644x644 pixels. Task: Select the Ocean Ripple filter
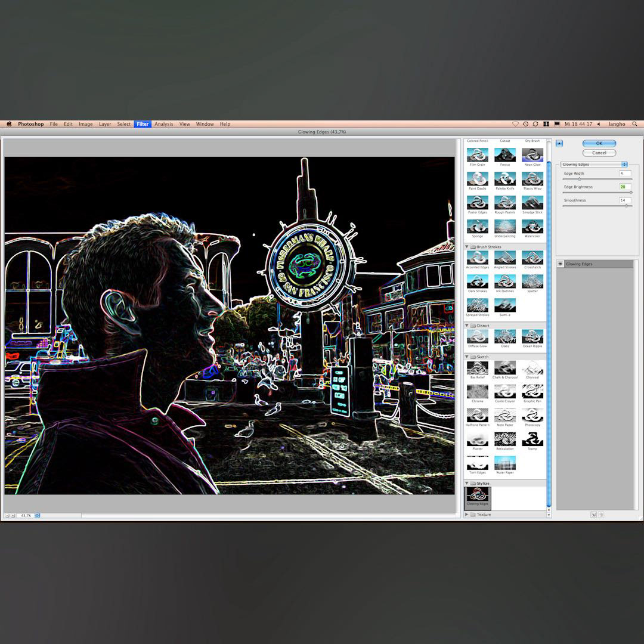click(532, 336)
